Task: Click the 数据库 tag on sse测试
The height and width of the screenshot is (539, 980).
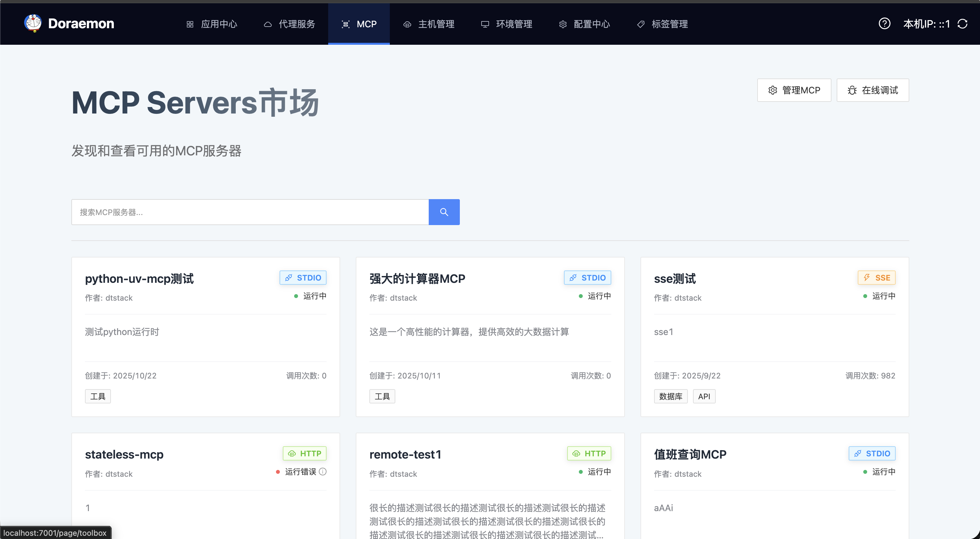Action: 670,396
